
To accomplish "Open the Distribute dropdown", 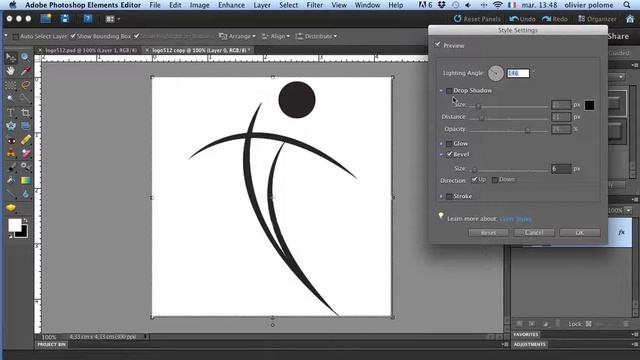I will (x=316, y=36).
